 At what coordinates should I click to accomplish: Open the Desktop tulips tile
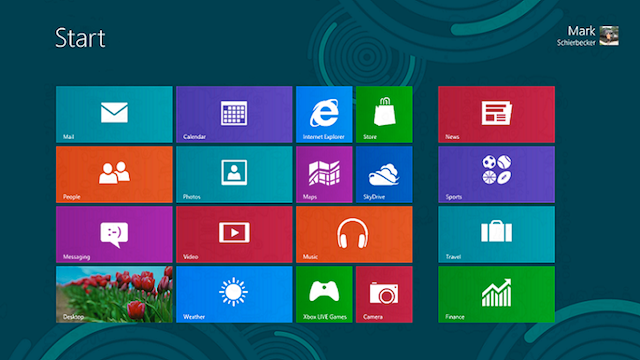coord(114,294)
